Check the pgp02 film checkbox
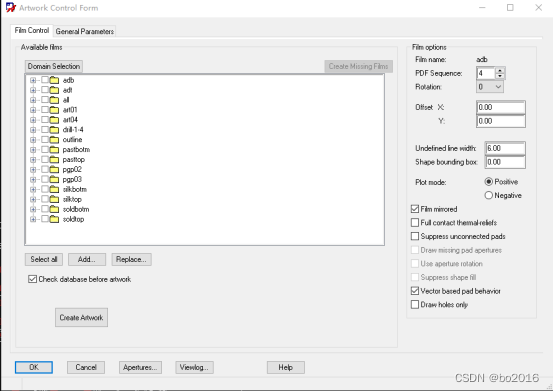Viewport: 554px width, 392px height. (45, 169)
